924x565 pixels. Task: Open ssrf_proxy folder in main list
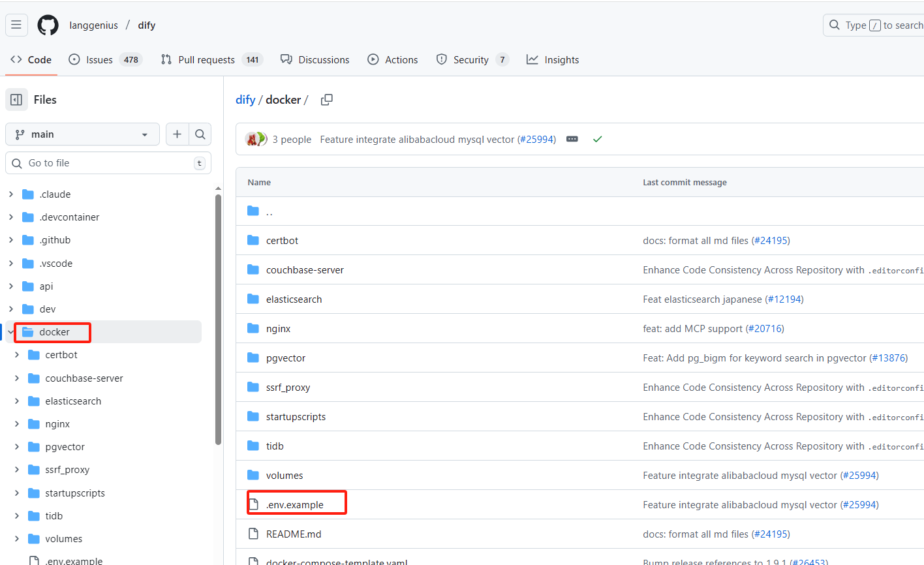coord(288,388)
